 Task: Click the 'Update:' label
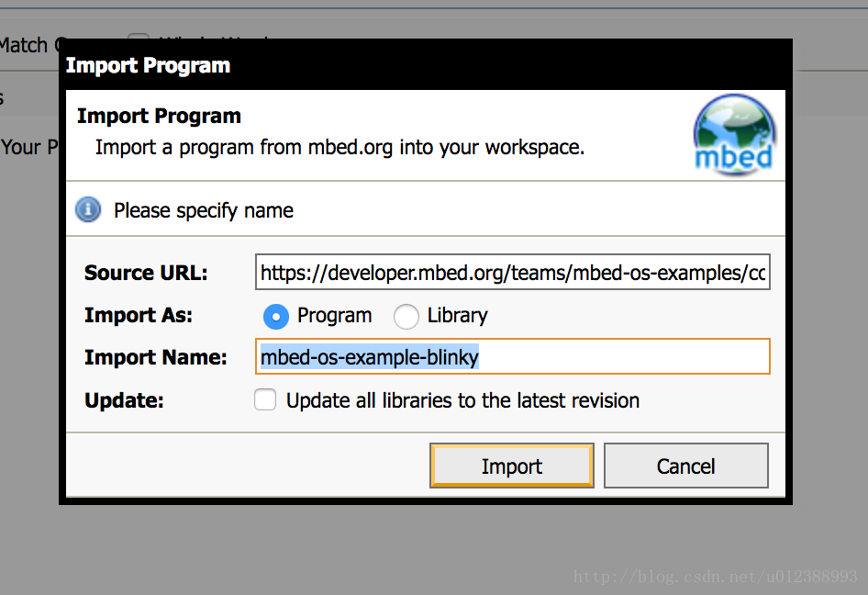[124, 400]
